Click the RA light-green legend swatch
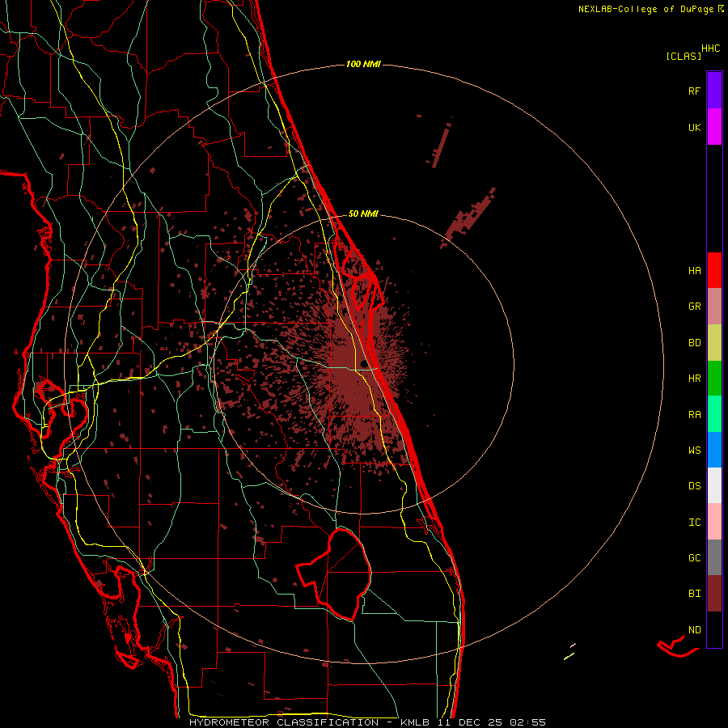Image resolution: width=728 pixels, height=728 pixels. point(714,414)
